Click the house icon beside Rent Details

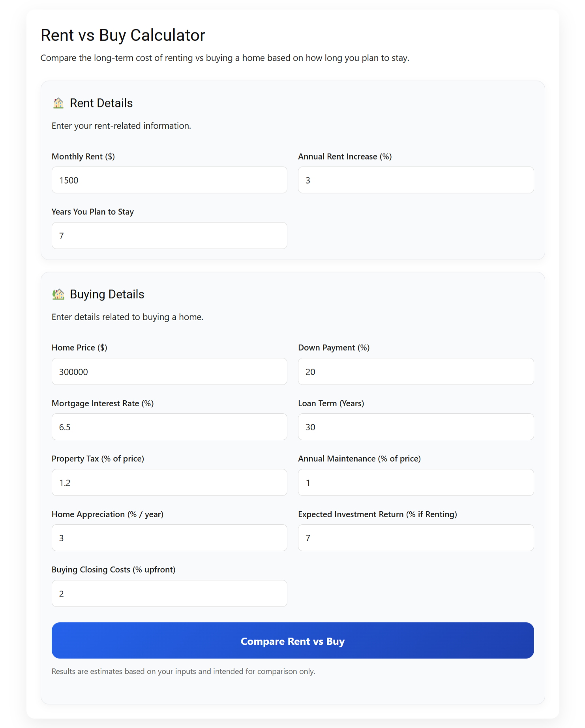(58, 103)
